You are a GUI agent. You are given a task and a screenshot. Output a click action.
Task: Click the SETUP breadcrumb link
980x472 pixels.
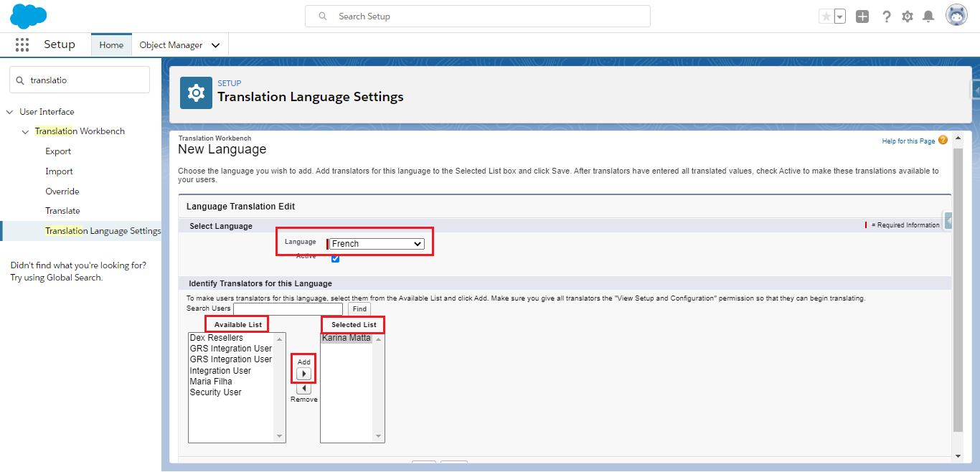click(x=230, y=83)
